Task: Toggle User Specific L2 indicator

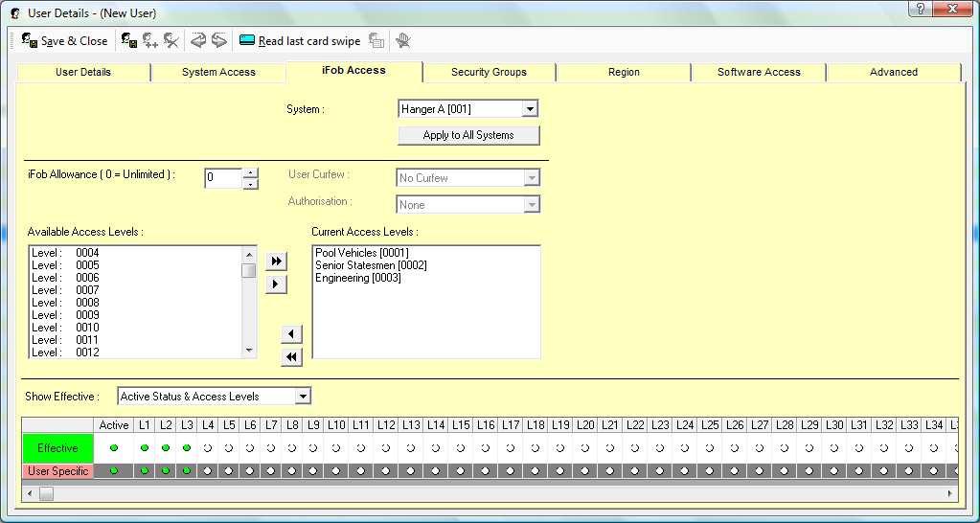Action: click(166, 471)
